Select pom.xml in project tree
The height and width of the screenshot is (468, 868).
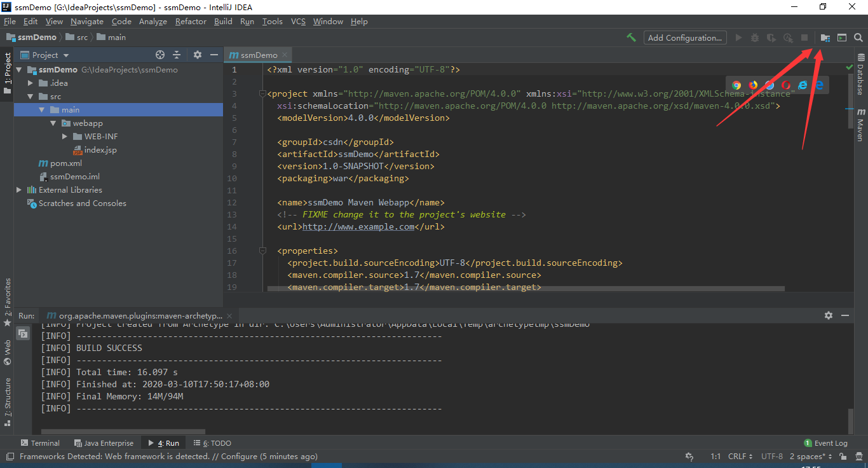click(60, 163)
